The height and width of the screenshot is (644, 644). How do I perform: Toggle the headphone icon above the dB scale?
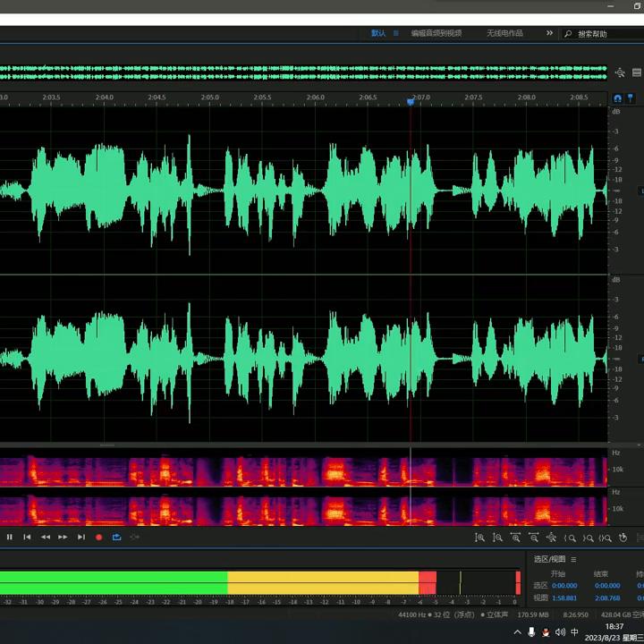click(617, 97)
